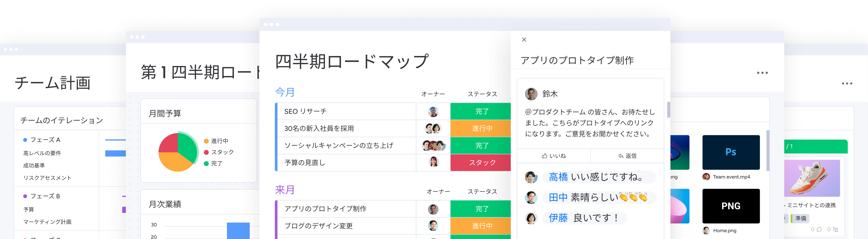This screenshot has height=239, width=868.
Task: Click the files window scrollbar
Action: coord(768,151)
